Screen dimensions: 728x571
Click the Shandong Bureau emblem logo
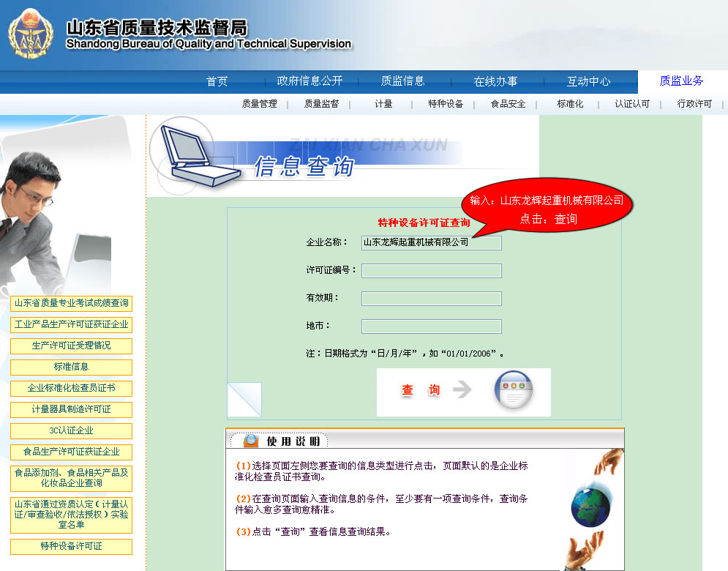pos(31,34)
